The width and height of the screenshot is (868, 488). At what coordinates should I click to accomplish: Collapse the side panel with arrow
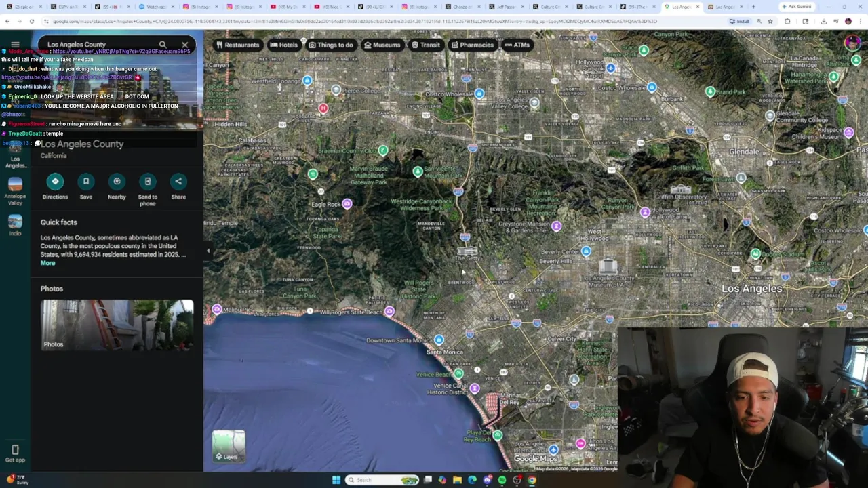208,251
